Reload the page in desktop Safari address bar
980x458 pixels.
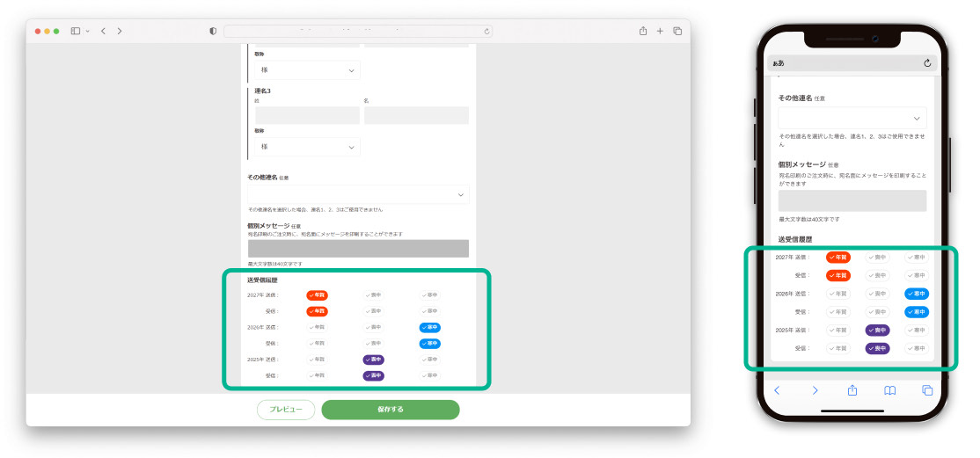(x=486, y=31)
